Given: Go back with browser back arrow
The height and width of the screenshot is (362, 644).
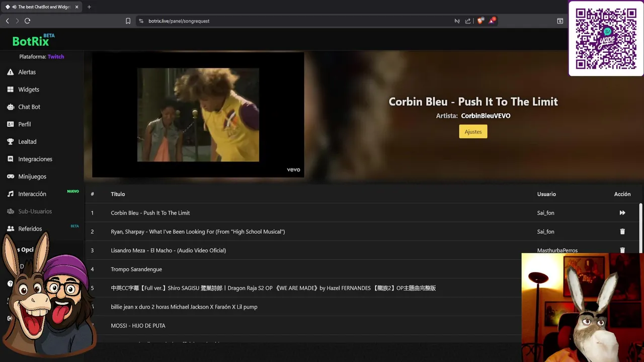Looking at the screenshot, I should click(7, 21).
